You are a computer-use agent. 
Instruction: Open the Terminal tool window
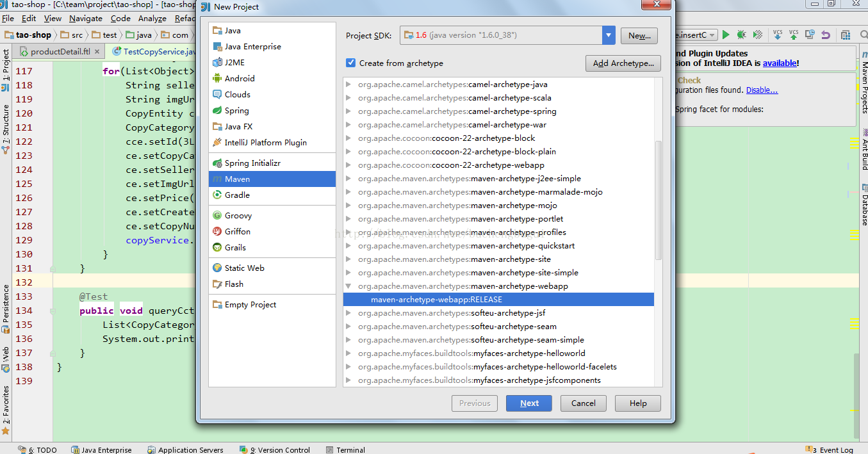click(345, 450)
